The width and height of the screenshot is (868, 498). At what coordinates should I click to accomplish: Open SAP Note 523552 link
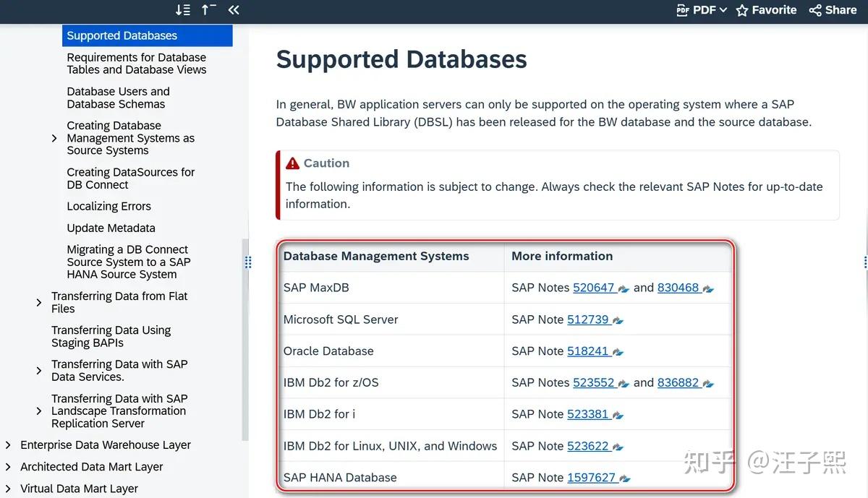[x=593, y=382]
